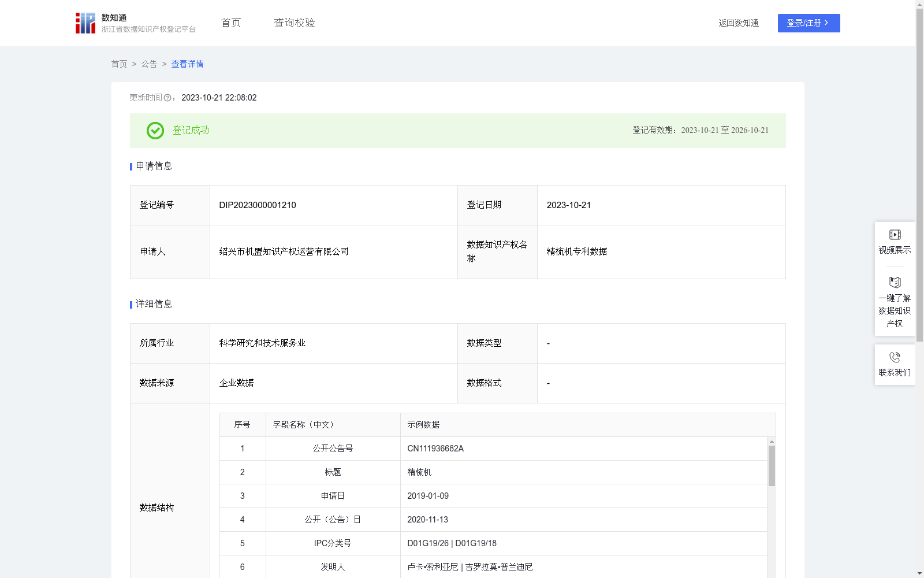Select applicant 绍兴市机盟知识产权运营有限公司
The height and width of the screenshot is (578, 924).
point(284,251)
